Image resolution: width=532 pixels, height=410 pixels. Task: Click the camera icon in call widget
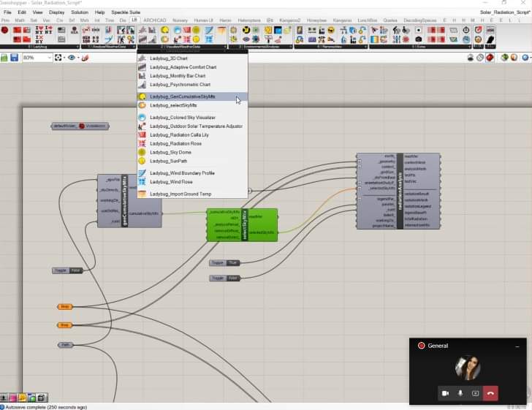tap(445, 393)
